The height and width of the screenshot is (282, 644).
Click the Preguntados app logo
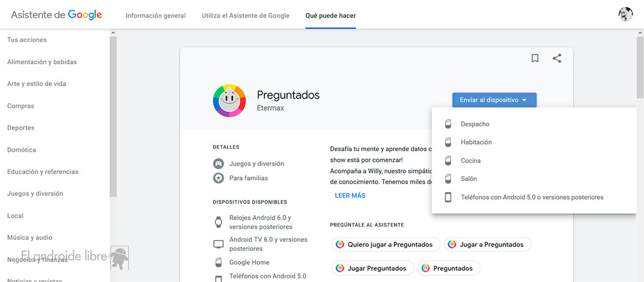229,101
